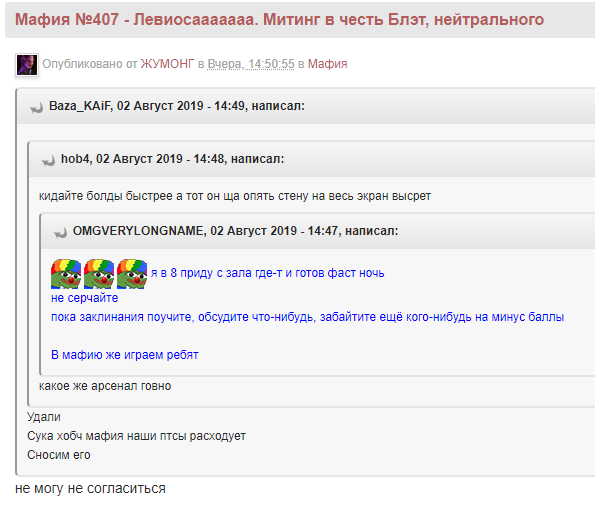595x511 pixels.
Task: Click the reply text 'не могу не согласиться'
Action: tap(90, 488)
